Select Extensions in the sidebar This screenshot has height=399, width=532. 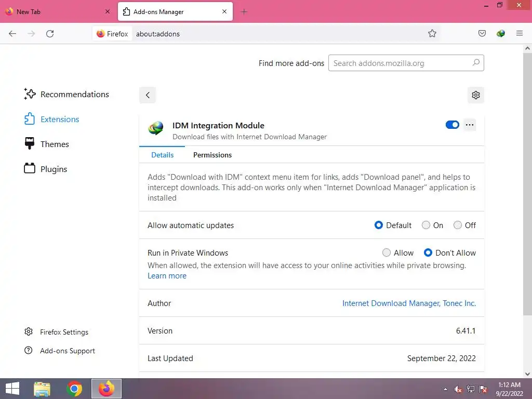(51, 119)
